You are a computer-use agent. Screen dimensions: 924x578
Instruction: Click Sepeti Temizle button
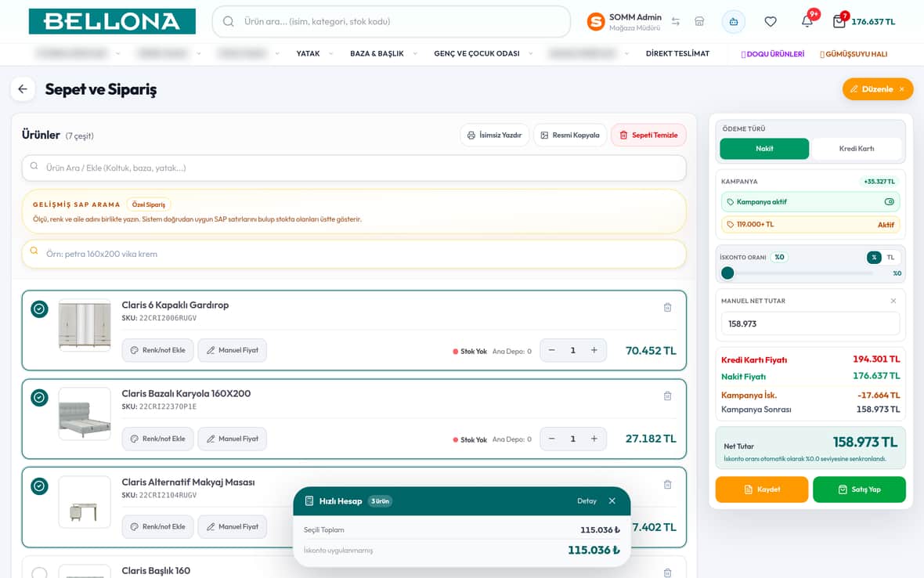coord(648,135)
